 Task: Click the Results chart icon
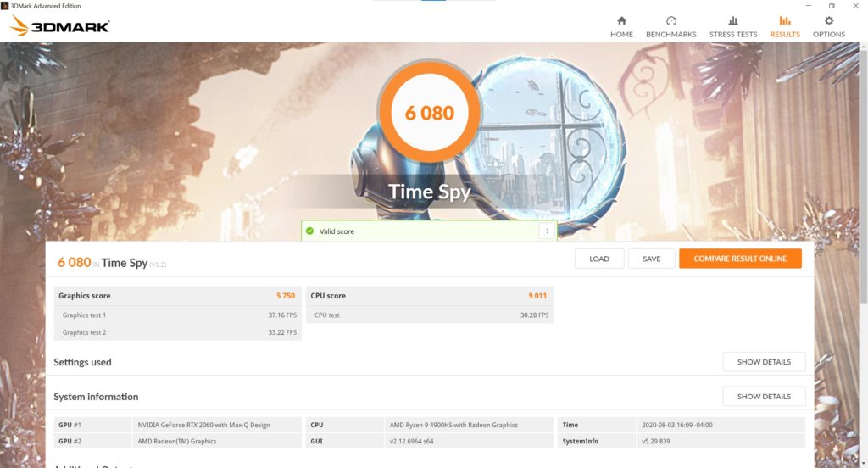pyautogui.click(x=784, y=21)
